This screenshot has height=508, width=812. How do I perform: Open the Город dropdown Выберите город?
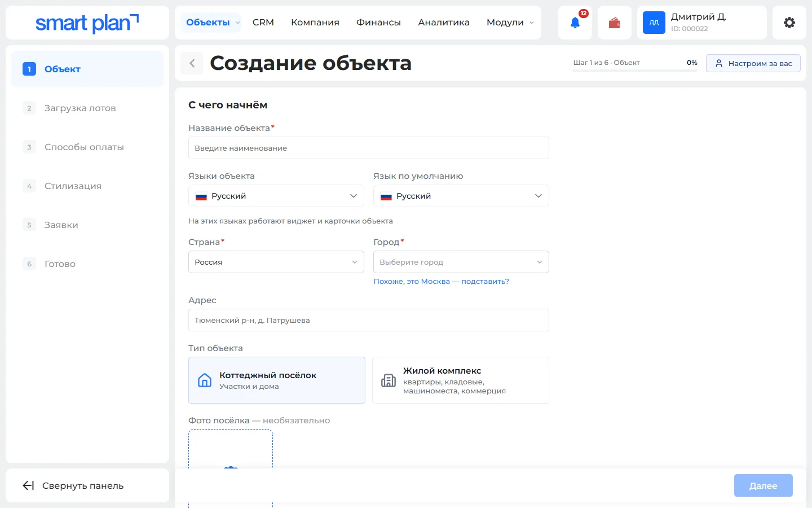pos(461,262)
